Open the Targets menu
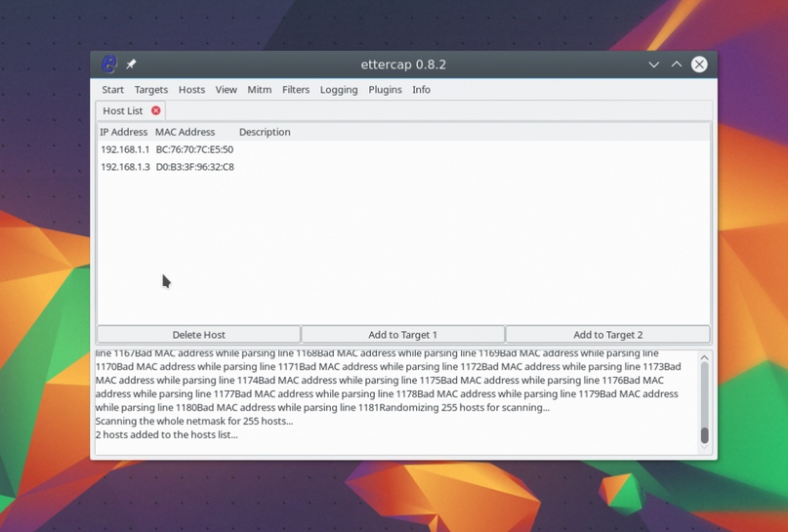 [151, 90]
